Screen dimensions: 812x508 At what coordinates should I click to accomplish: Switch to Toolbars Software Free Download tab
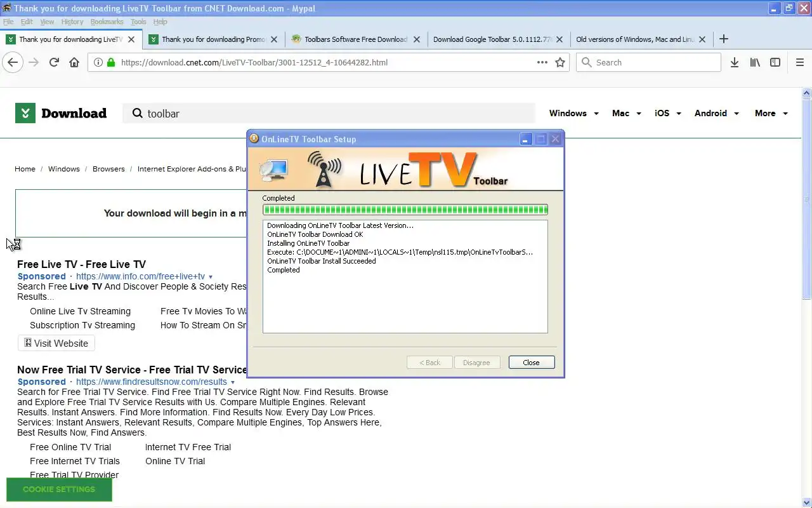(x=356, y=39)
